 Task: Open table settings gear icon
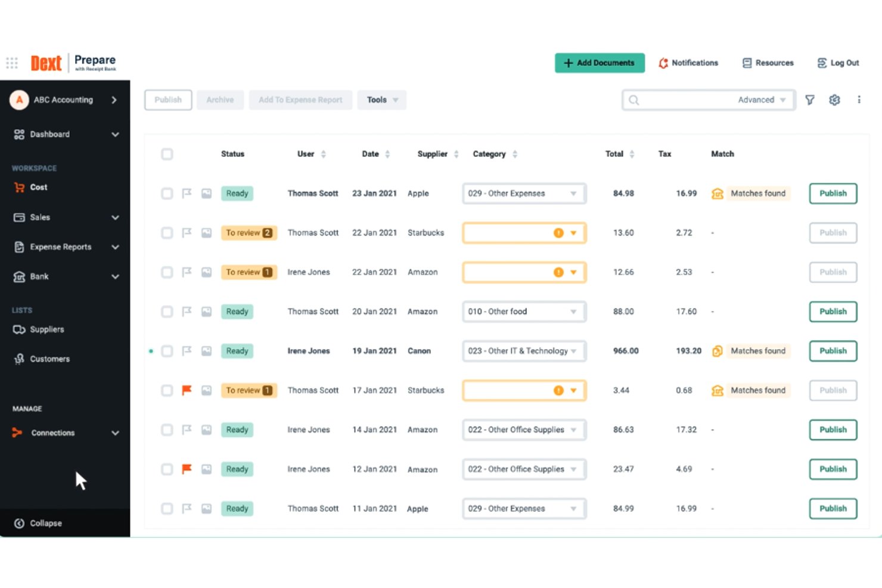click(x=834, y=100)
